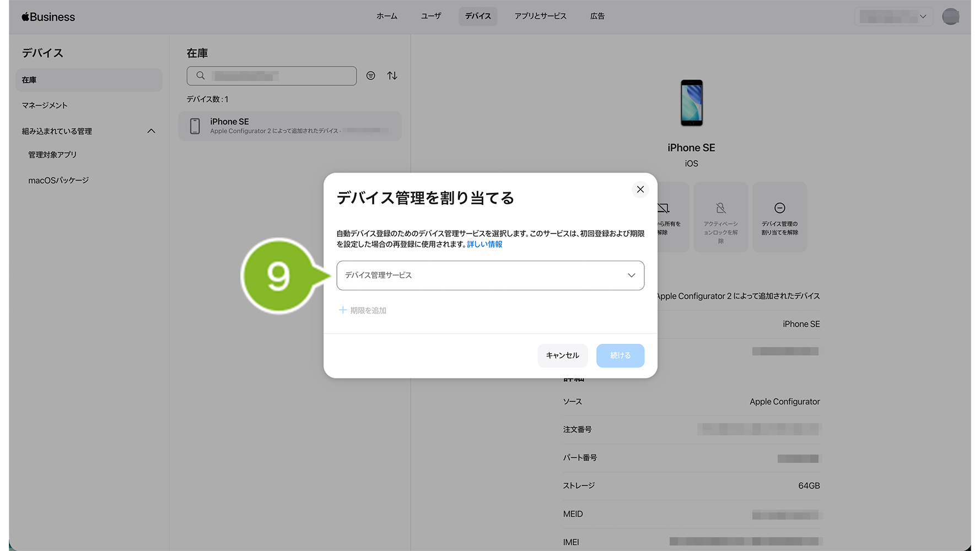Image resolution: width=980 pixels, height=551 pixels.
Task: Select マネージメント in sidebar
Action: coord(45,105)
